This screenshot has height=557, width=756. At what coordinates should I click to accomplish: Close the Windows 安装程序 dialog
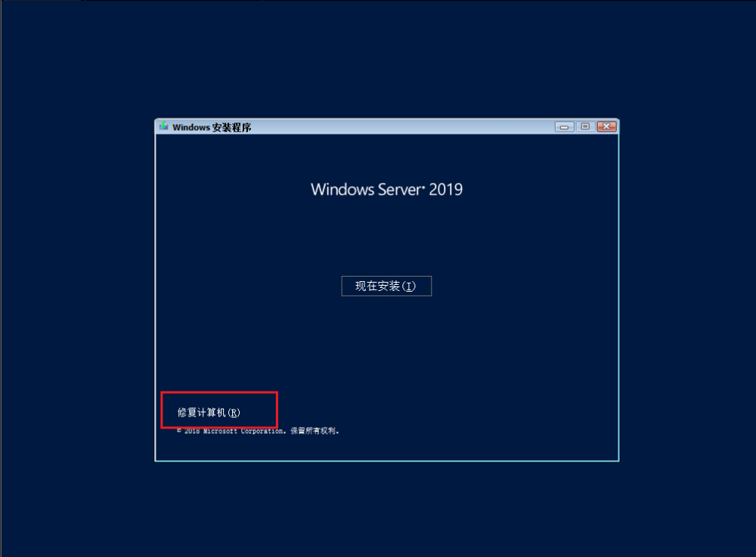click(606, 127)
